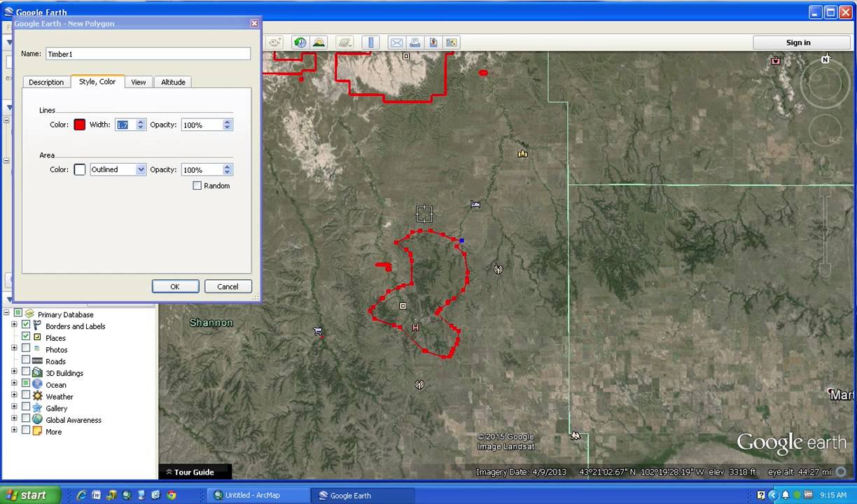Click OK to save the polygon
The image size is (857, 504).
click(x=175, y=286)
